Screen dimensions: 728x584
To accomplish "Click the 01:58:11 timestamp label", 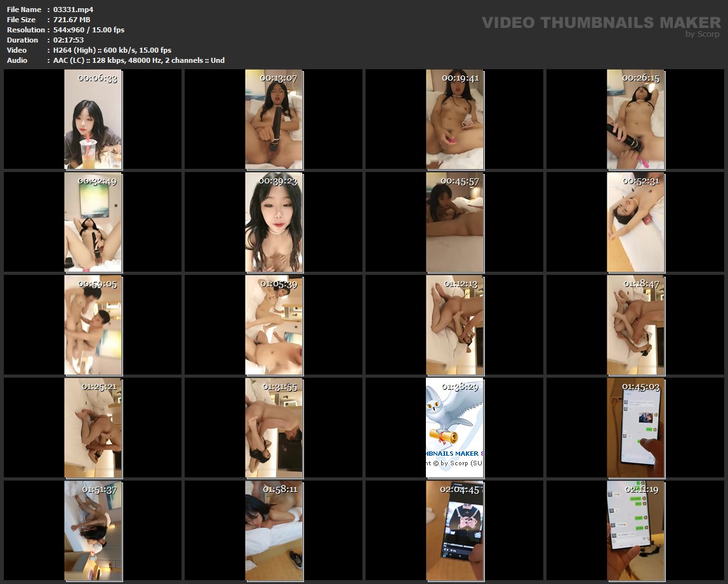I will tap(280, 489).
